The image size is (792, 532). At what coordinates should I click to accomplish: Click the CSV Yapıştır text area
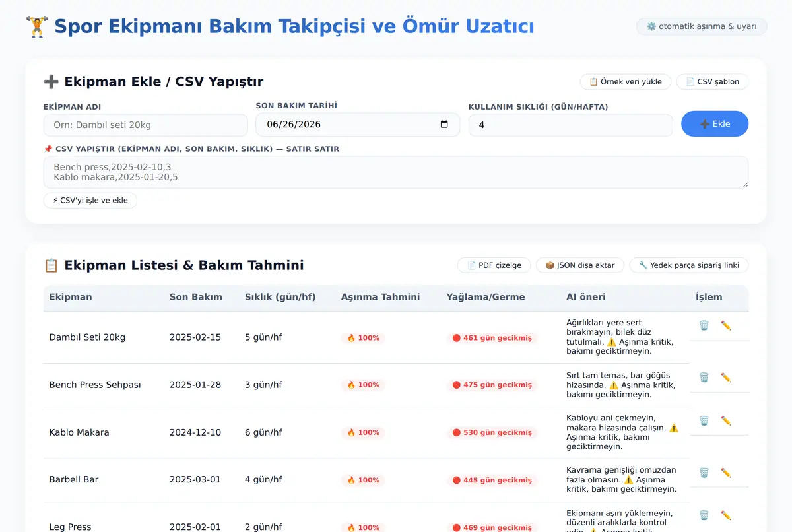pyautogui.click(x=396, y=172)
